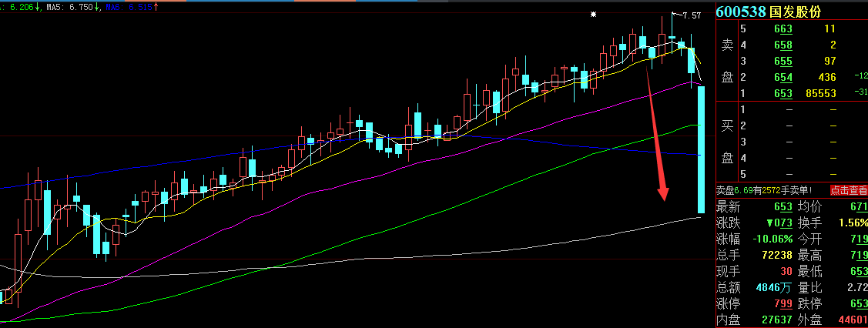This screenshot has height=328, width=868.
Task: Click the 卖盘6.69 large sell order notice
Action: [x=770, y=190]
